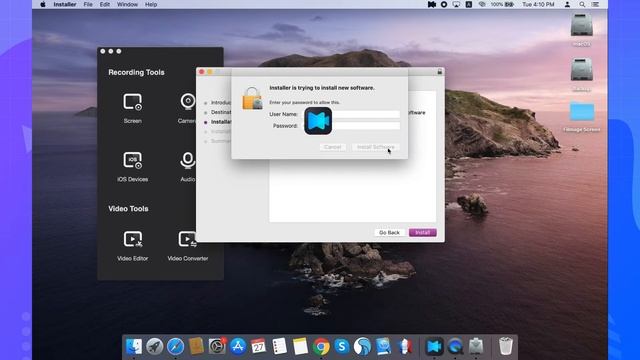Open Finder from the Dock
This screenshot has height=360, width=640.
coord(134,347)
